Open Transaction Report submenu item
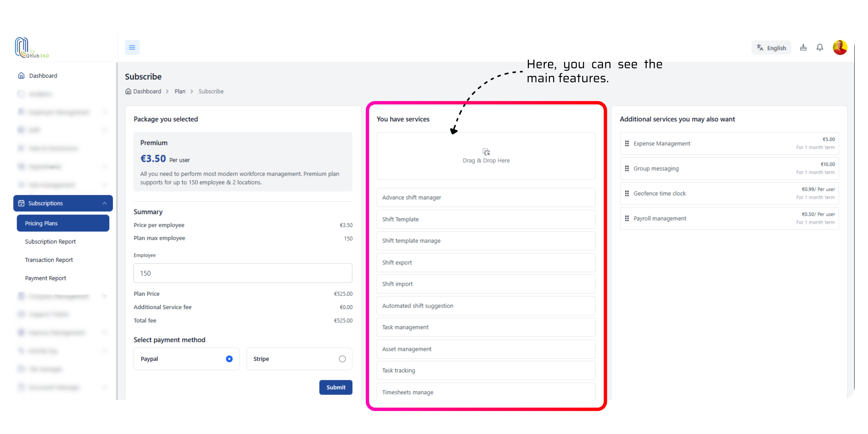Viewport: 868px width, 434px height. tap(49, 260)
